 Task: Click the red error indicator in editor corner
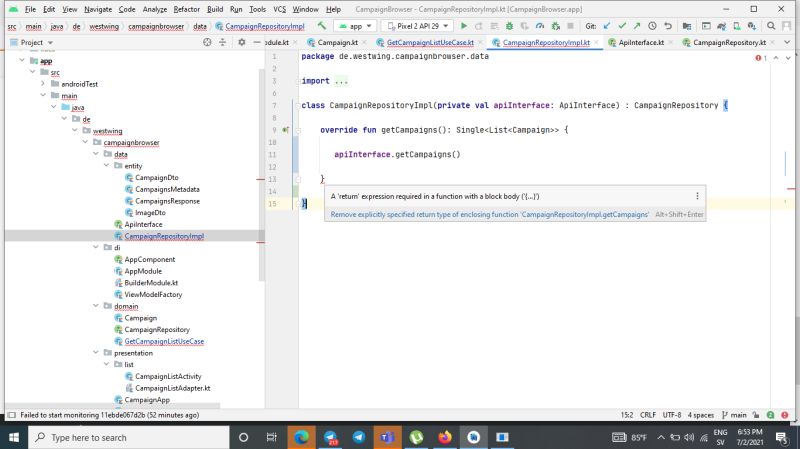point(761,58)
